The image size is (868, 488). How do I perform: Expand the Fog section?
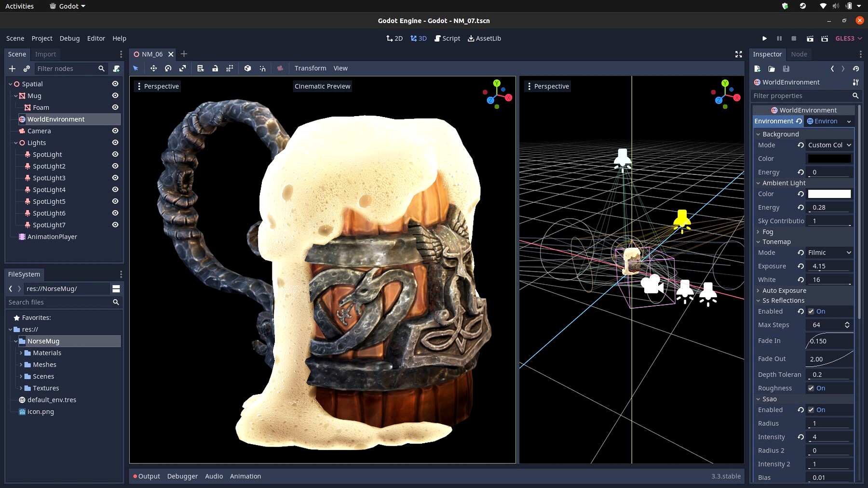click(x=758, y=232)
